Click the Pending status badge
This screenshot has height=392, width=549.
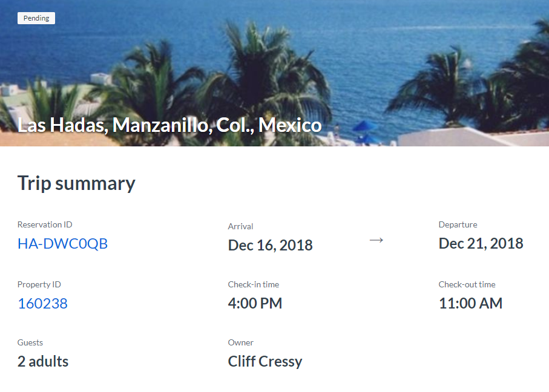click(36, 18)
